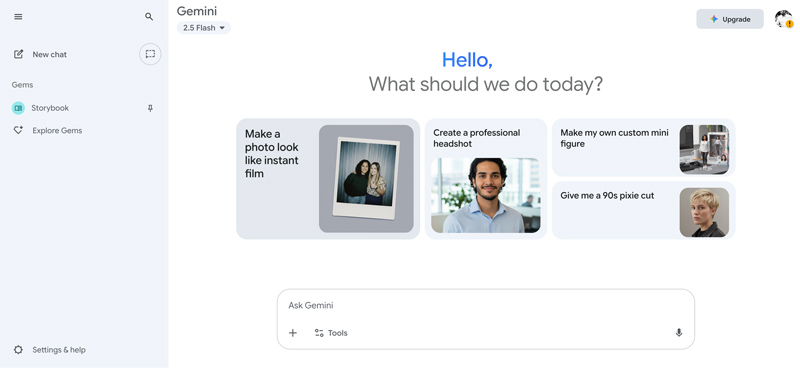Choose 'Make my own custom mini figure'

pyautogui.click(x=643, y=148)
